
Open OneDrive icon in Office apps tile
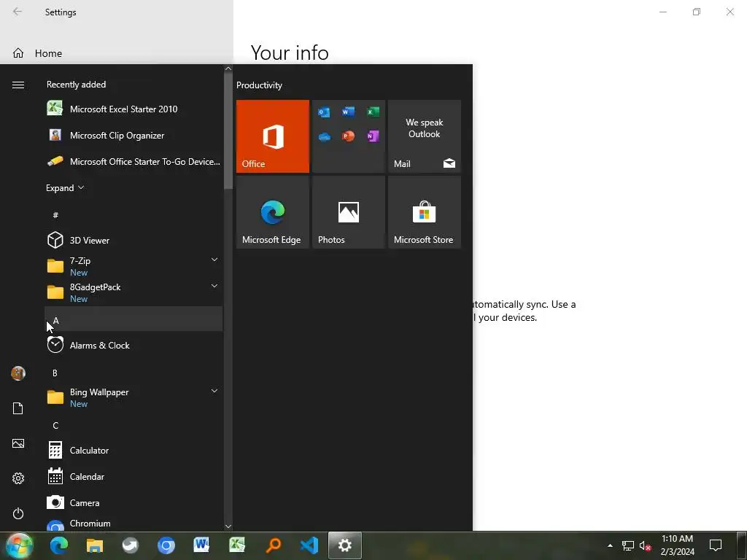click(x=324, y=136)
